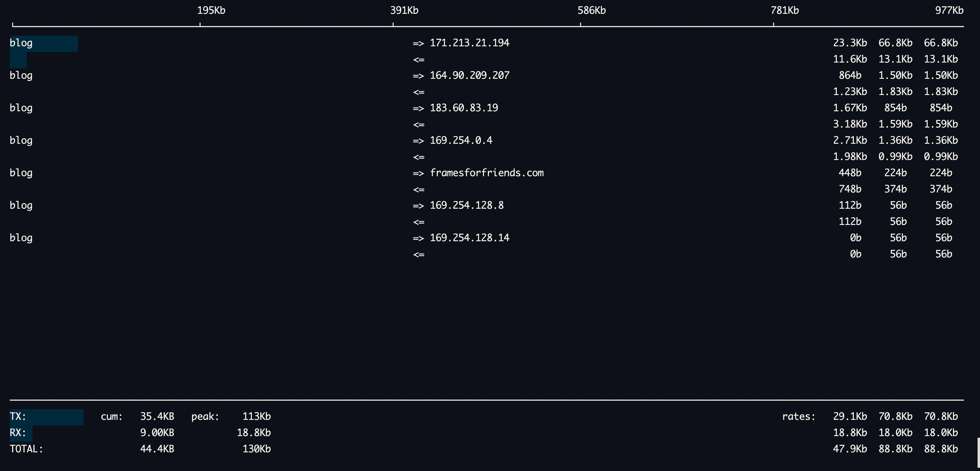Click the 195Kb scale marker
980x471 pixels.
[211, 11]
